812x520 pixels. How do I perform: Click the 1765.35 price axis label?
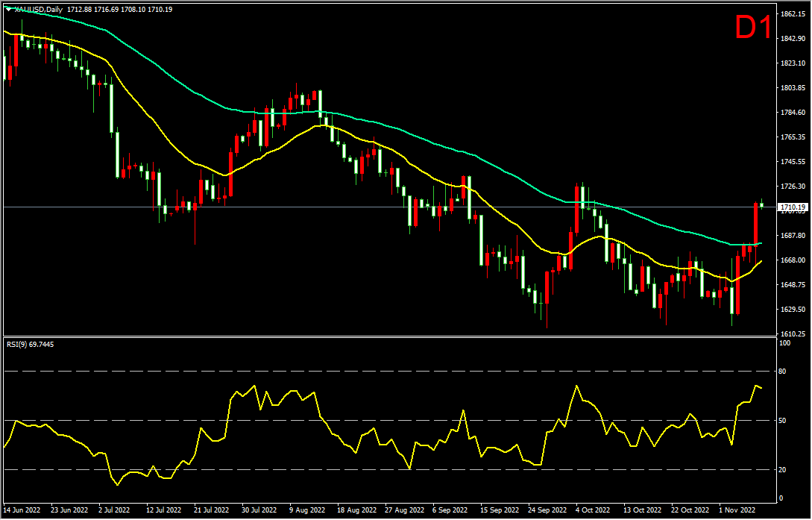click(x=793, y=137)
